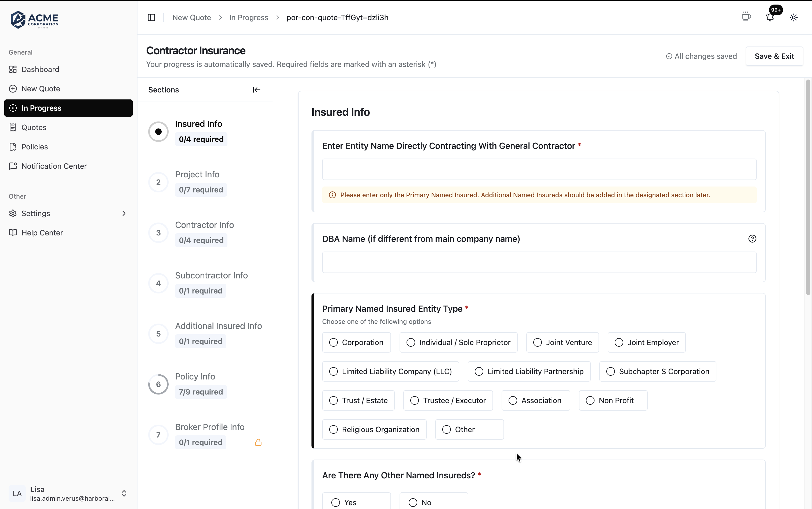
Task: Switch theme using the sun icon
Action: 793,17
